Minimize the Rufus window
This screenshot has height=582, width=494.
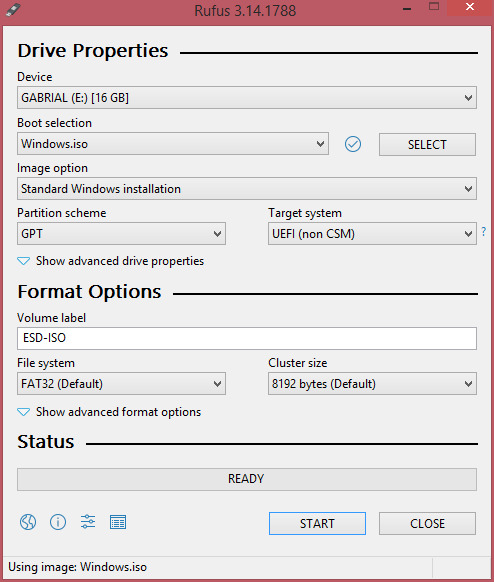(x=407, y=8)
